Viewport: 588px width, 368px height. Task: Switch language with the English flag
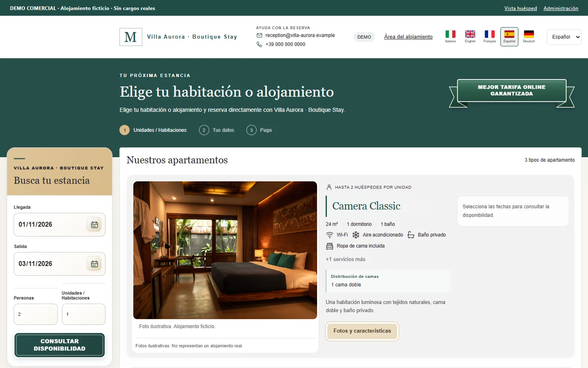pyautogui.click(x=470, y=36)
